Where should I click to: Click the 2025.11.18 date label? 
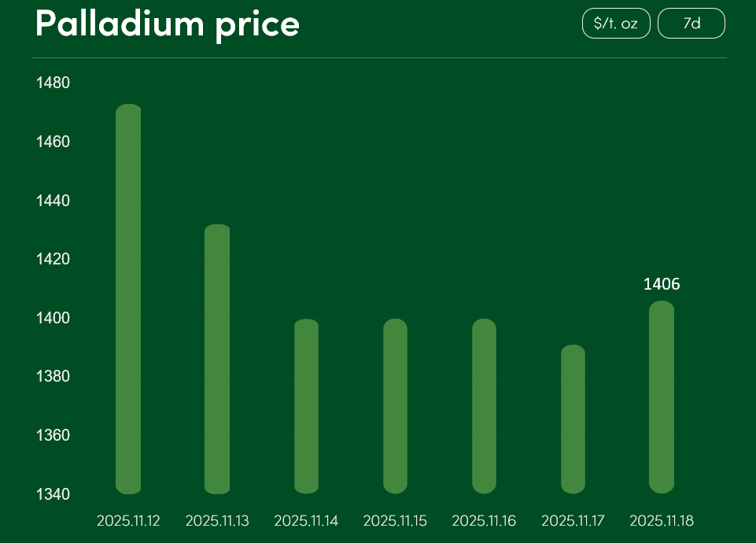[662, 521]
